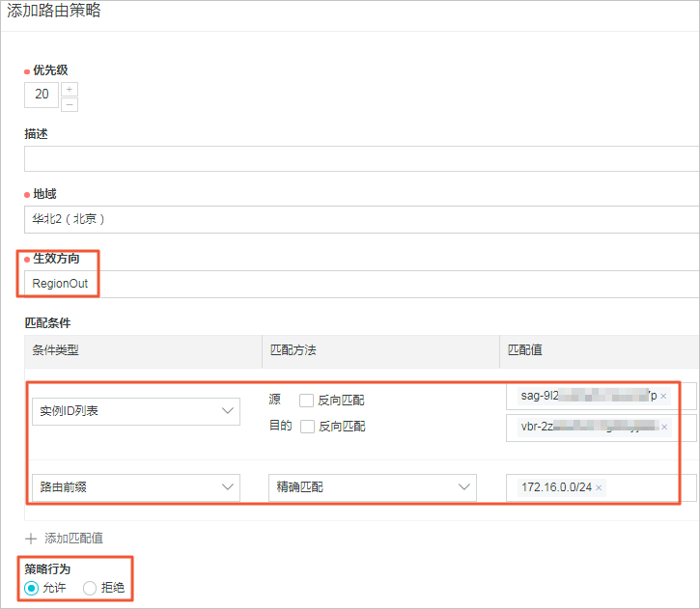Open the 精确匹配 match method dropdown
The image size is (700, 609).
[373, 487]
